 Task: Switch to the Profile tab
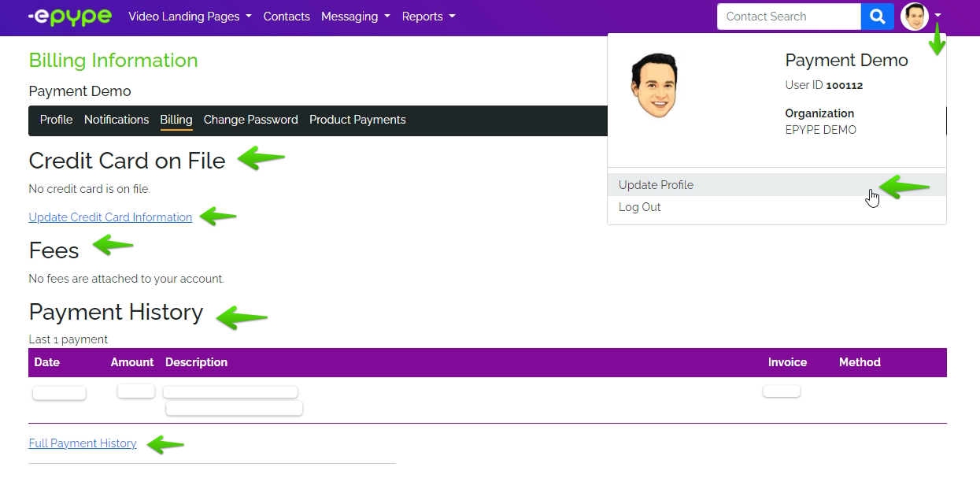(57, 120)
